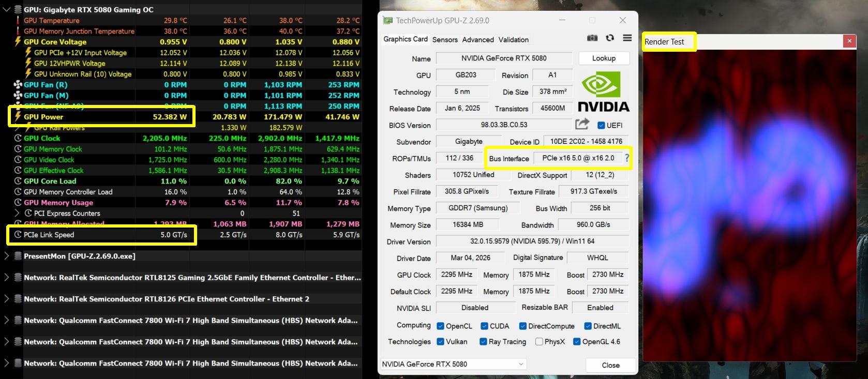Close the Render Test window
Viewport: 868px width, 379px height.
point(849,41)
